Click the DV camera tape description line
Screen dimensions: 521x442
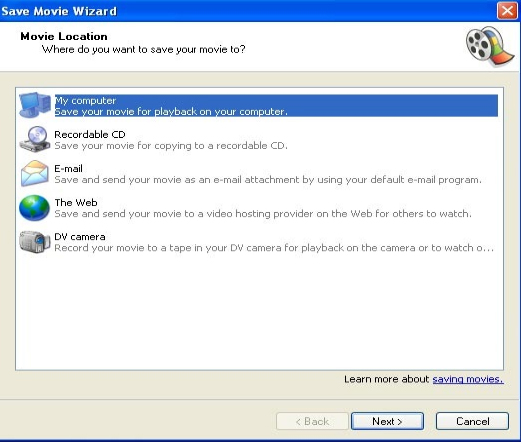(x=274, y=248)
